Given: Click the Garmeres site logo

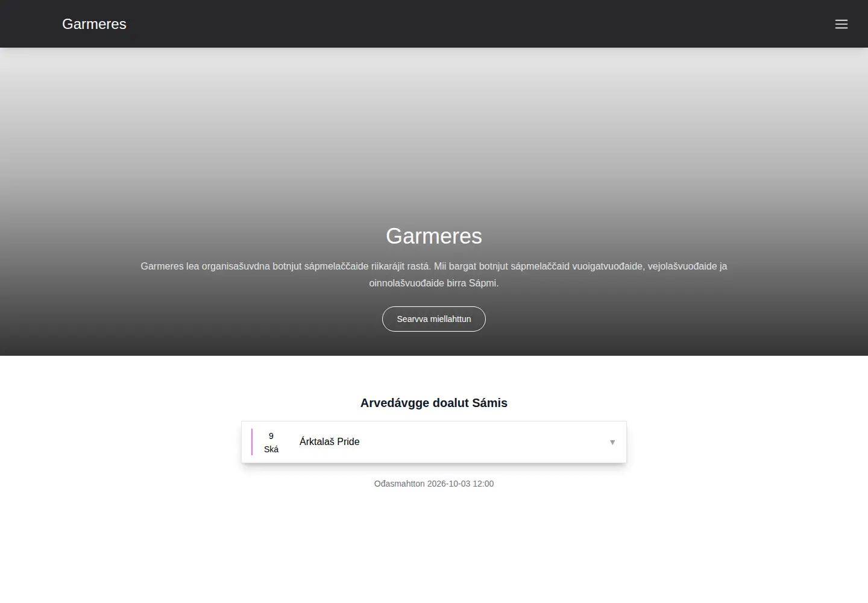Looking at the screenshot, I should (94, 24).
